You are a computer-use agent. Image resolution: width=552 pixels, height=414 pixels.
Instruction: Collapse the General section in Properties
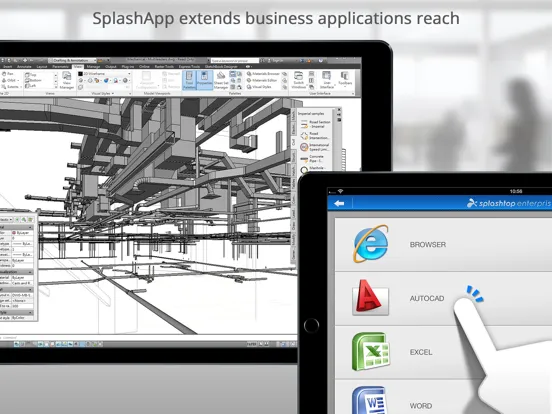(x=31, y=228)
